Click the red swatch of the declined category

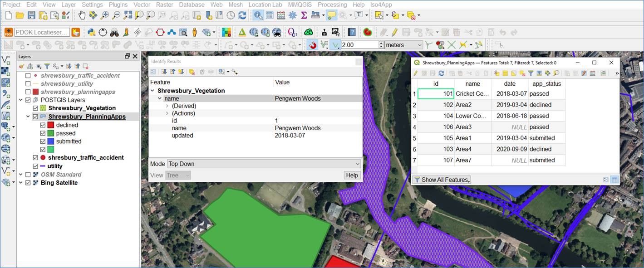(x=50, y=125)
